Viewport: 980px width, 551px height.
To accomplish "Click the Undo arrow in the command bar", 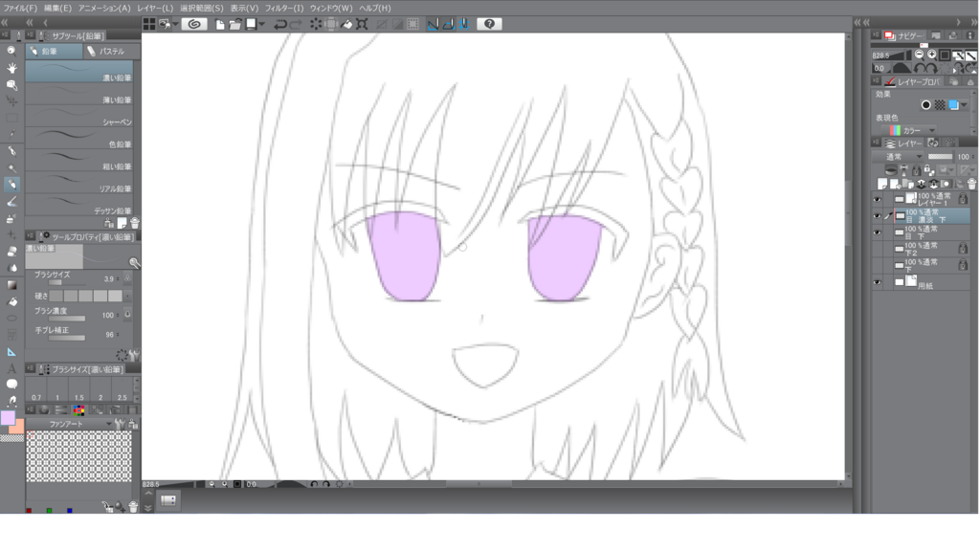I will tap(280, 24).
